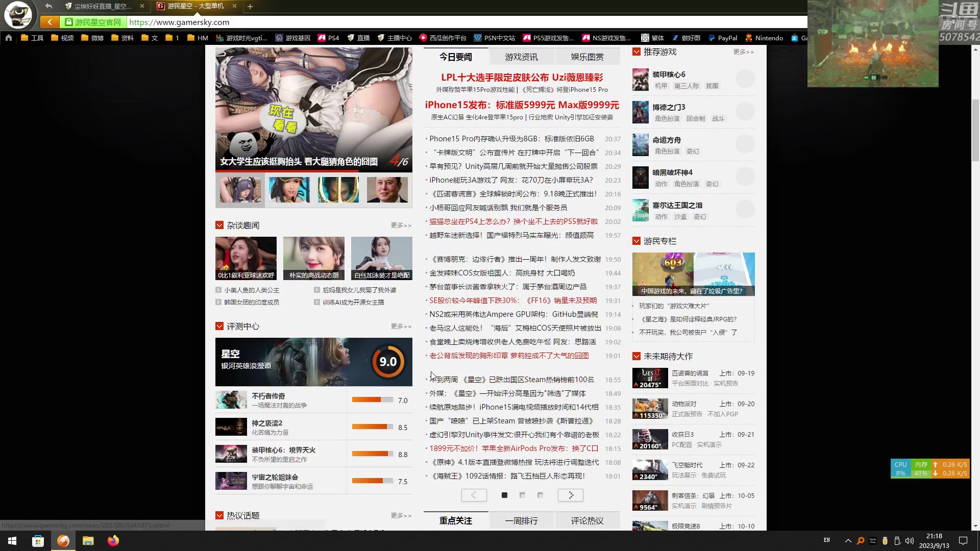
Task: Open Firefox from the taskbar
Action: [113, 541]
